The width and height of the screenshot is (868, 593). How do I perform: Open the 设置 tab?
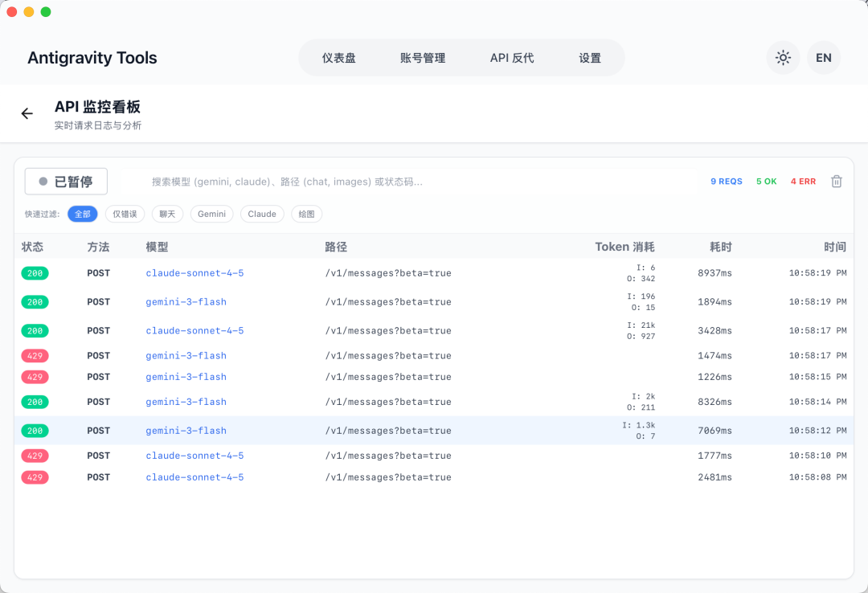click(x=590, y=58)
